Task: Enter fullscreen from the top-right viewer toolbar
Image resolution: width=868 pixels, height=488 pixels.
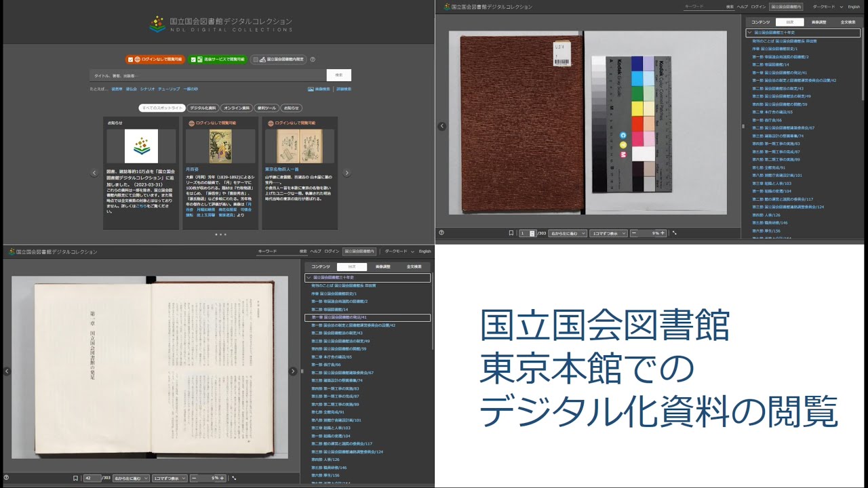Action: pyautogui.click(x=675, y=232)
